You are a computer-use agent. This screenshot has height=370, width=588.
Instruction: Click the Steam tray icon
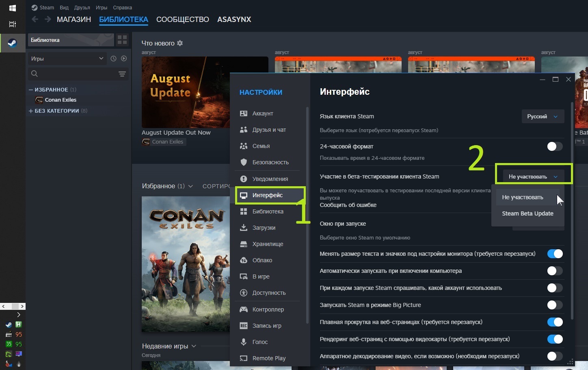pyautogui.click(x=9, y=324)
